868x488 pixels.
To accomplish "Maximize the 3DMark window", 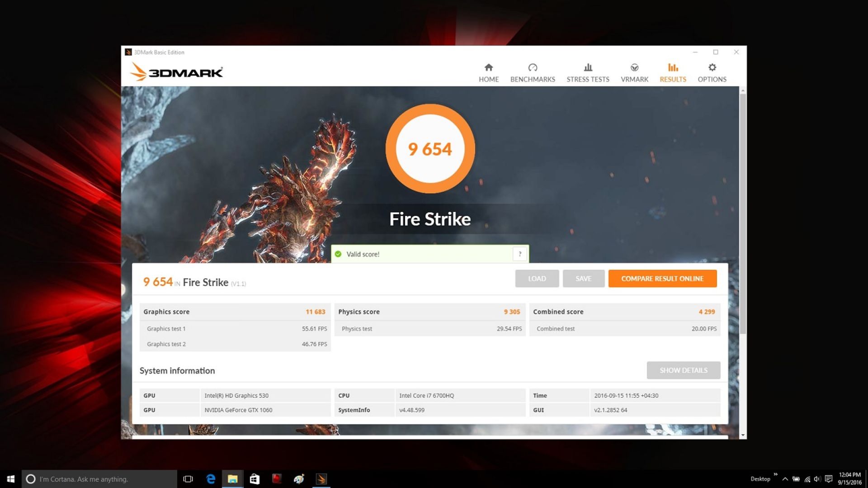I will point(716,52).
